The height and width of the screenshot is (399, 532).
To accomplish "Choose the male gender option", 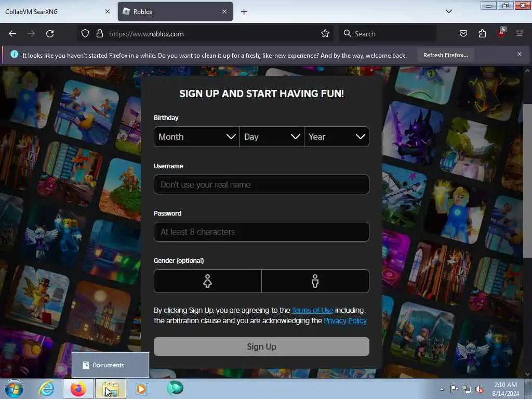I will (315, 281).
